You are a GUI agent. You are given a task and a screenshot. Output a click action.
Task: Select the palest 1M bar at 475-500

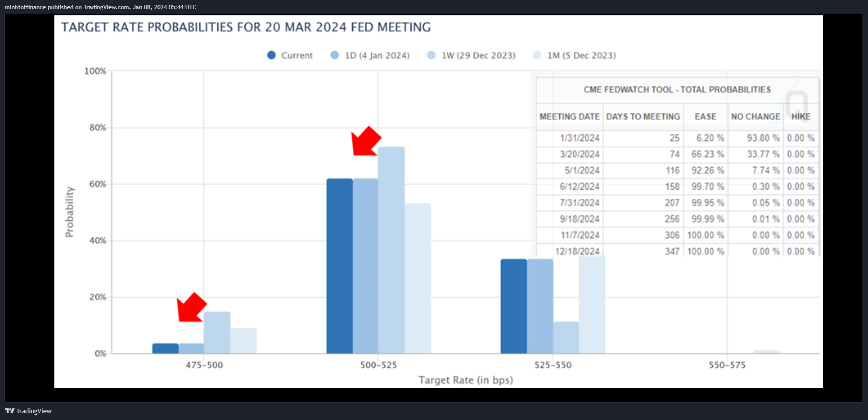tap(244, 341)
